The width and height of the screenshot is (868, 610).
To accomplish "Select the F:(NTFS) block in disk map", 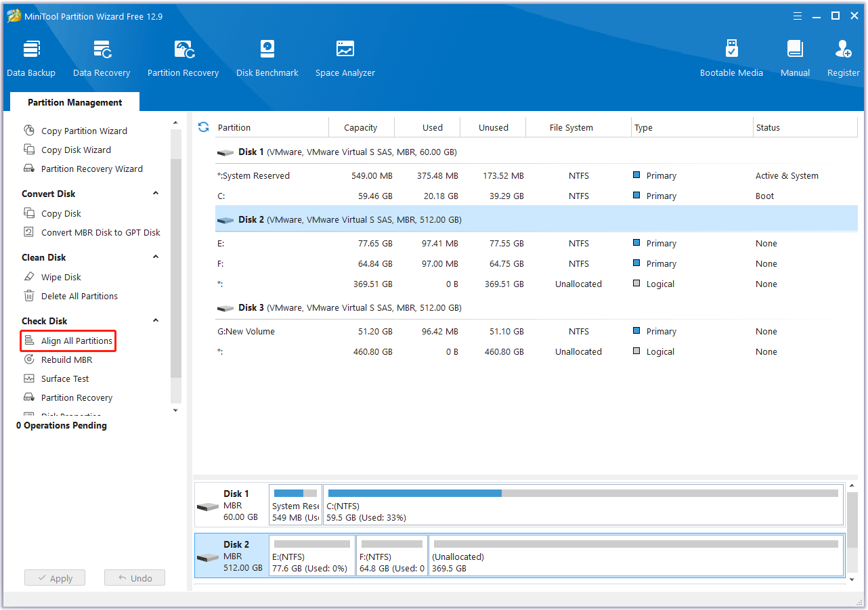I will coord(392,556).
